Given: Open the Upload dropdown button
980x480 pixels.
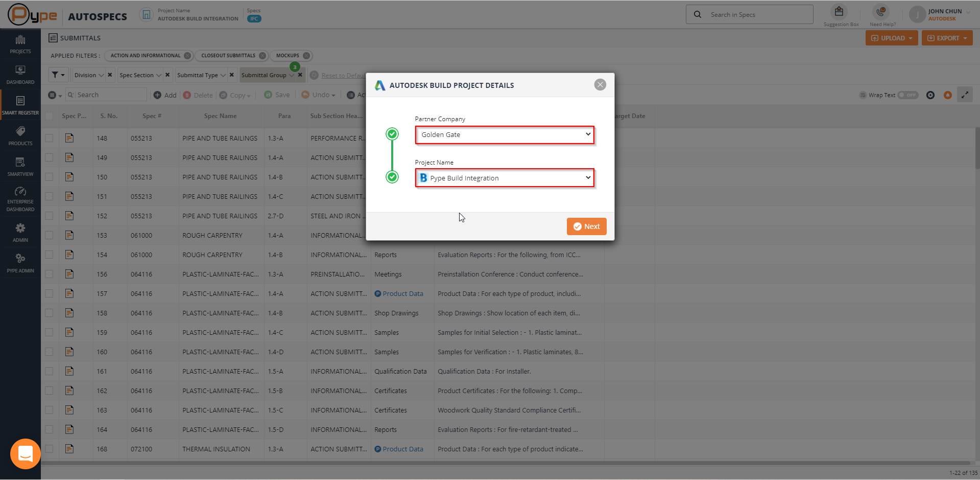Looking at the screenshot, I should [x=892, y=38].
